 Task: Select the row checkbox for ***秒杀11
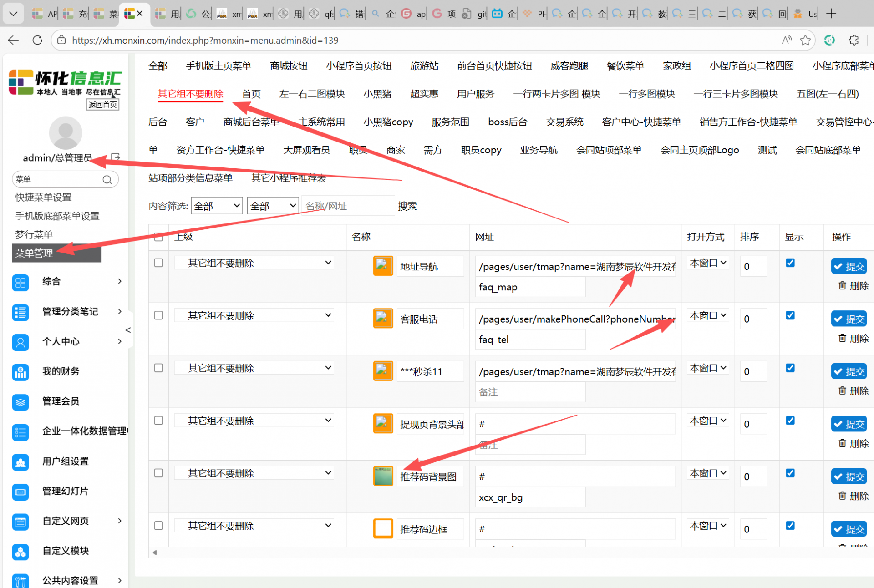pyautogui.click(x=158, y=368)
